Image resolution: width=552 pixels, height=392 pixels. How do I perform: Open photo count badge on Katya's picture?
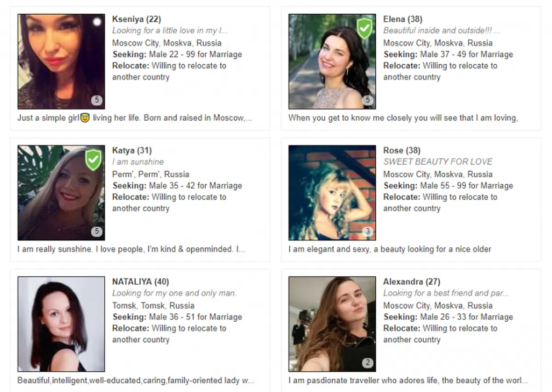click(x=96, y=232)
